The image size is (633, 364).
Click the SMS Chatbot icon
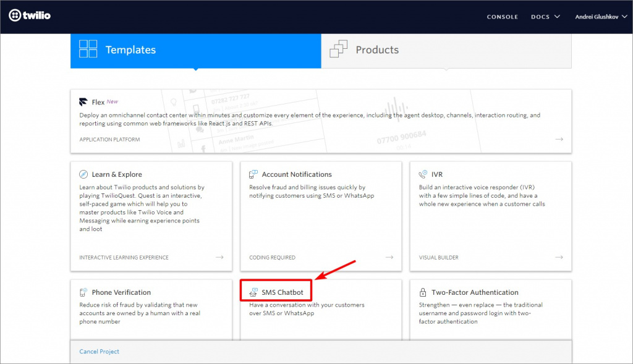253,292
